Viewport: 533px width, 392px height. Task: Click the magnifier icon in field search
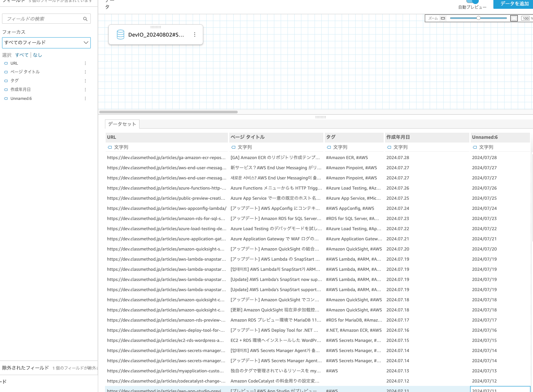tap(85, 19)
